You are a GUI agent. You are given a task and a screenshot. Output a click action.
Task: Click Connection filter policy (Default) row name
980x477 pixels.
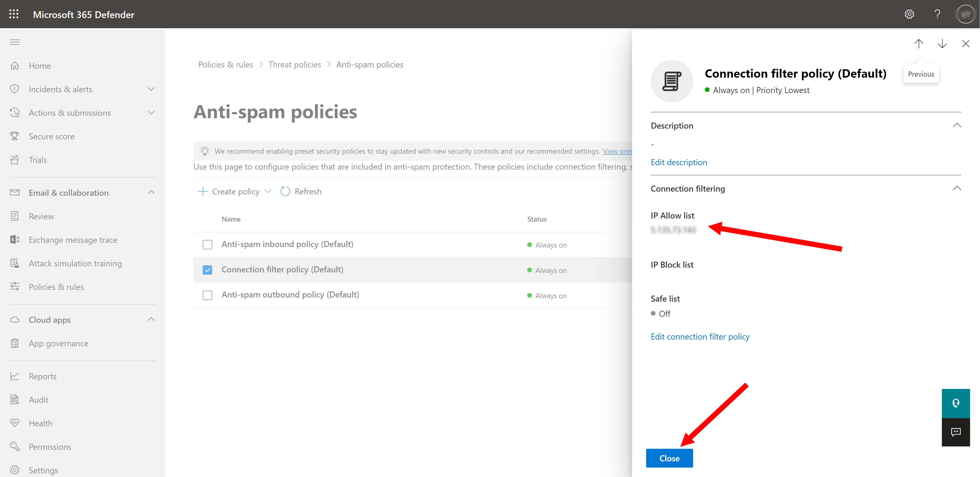(x=282, y=269)
